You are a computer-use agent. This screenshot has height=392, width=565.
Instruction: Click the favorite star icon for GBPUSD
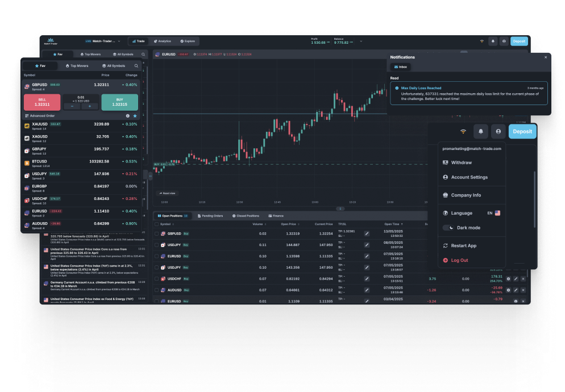pyautogui.click(x=135, y=115)
